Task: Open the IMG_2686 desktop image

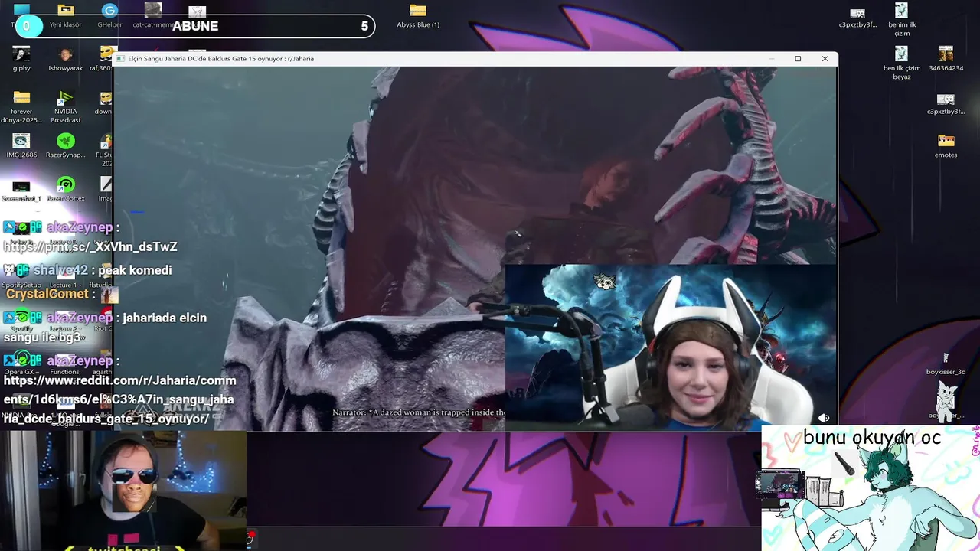Action: [x=21, y=145]
